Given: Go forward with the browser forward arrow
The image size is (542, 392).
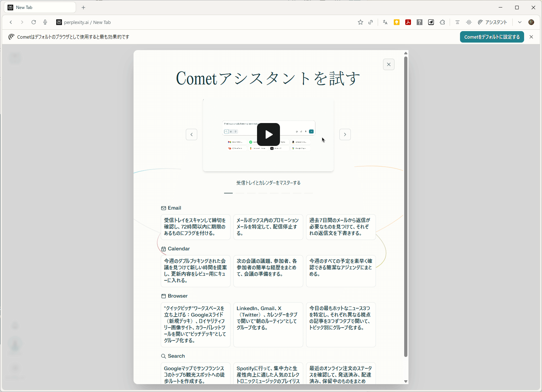Looking at the screenshot, I should pos(22,22).
